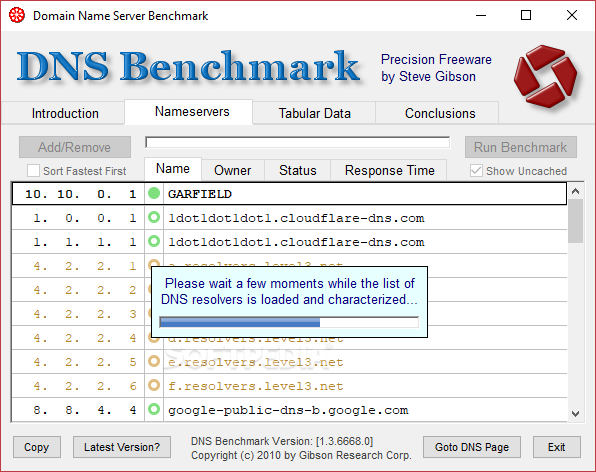Click the status circle for 1.0.0.1

154,217
